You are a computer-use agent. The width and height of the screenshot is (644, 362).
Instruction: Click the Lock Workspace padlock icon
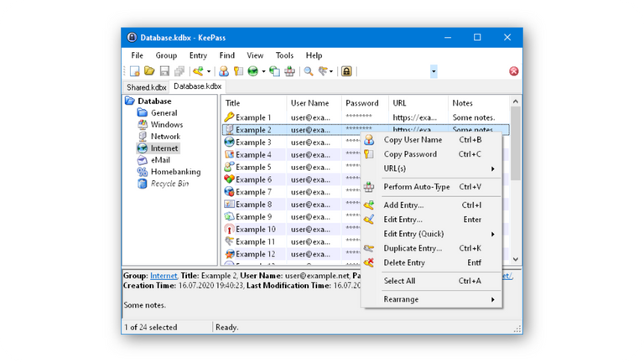(x=346, y=71)
